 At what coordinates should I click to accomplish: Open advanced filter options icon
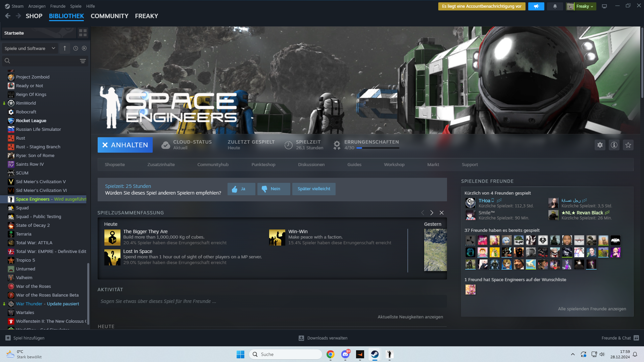83,61
